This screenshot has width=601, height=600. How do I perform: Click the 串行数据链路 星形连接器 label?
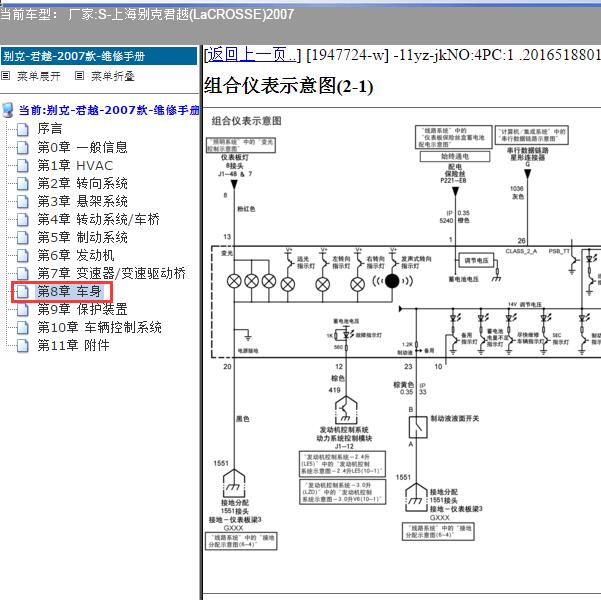pyautogui.click(x=527, y=154)
